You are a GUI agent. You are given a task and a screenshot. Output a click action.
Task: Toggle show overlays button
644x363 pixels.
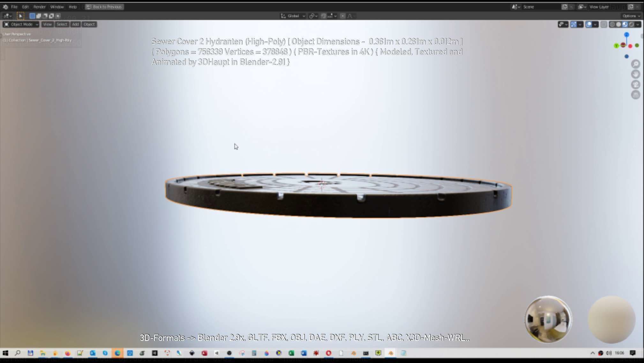589,25
